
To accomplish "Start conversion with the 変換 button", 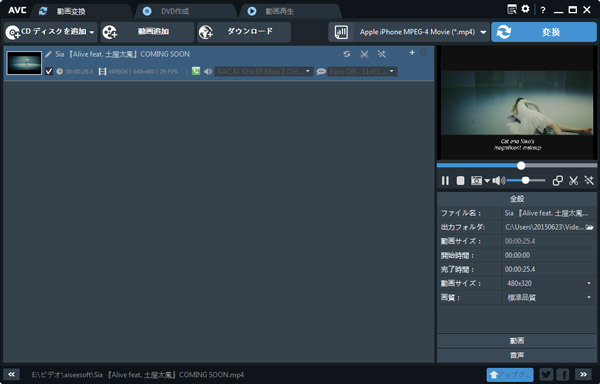I will (544, 32).
